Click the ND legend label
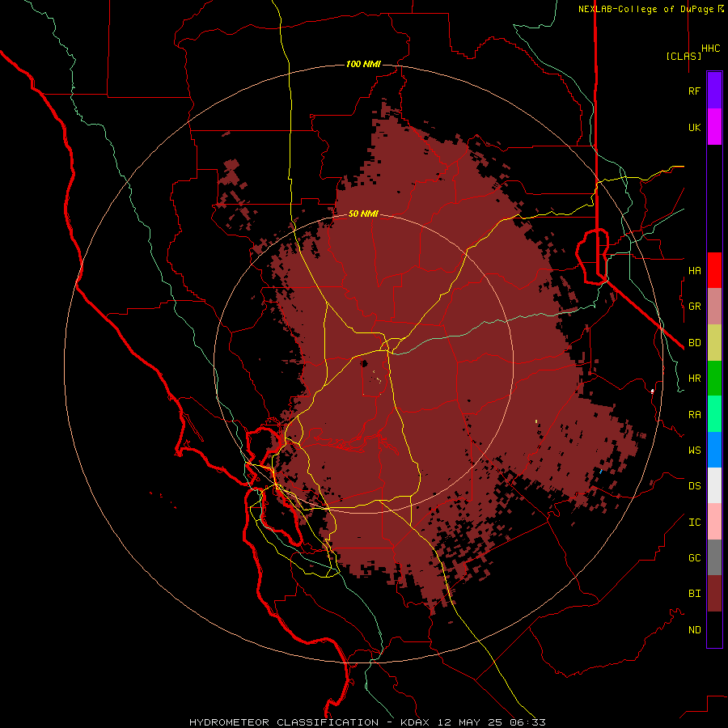Viewport: 728px width, 728px height. (x=694, y=630)
